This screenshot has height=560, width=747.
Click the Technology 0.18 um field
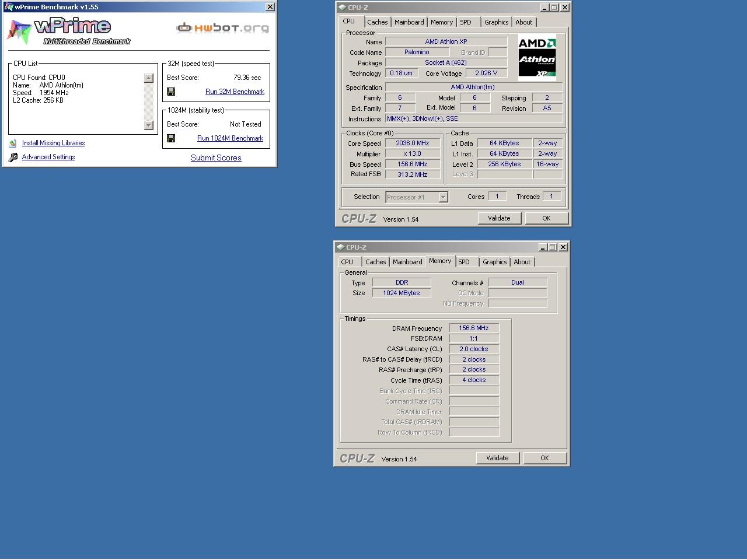tap(401, 73)
